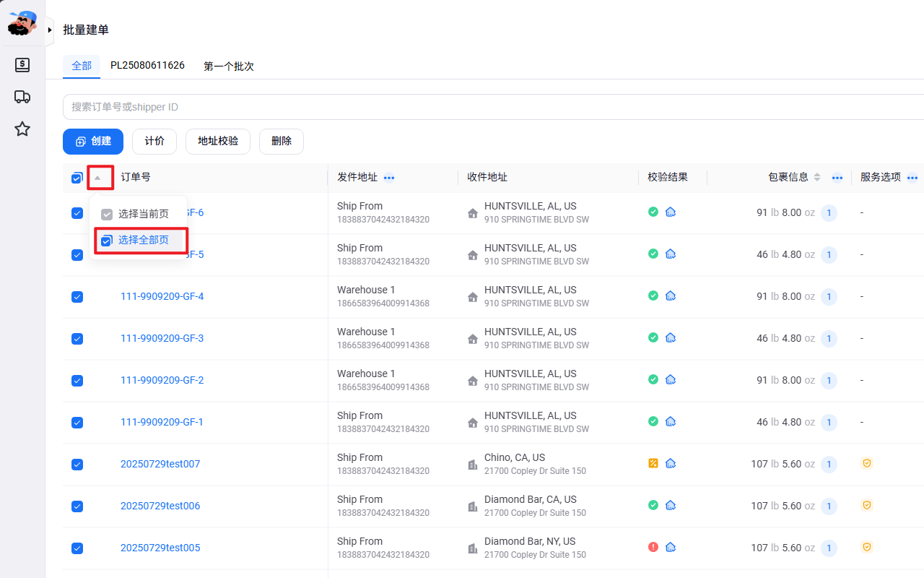924x578 pixels.
Task: Click green check status in 111-9909209-GF-1 row
Action: tap(653, 421)
